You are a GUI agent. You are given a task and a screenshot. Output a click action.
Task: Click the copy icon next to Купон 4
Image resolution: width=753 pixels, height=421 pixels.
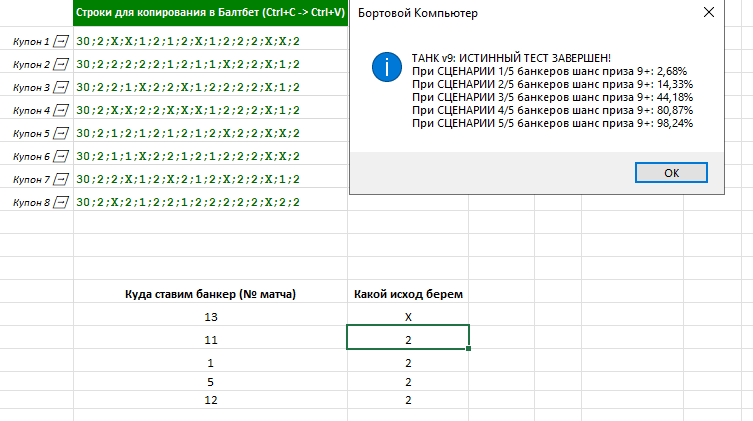(61, 110)
